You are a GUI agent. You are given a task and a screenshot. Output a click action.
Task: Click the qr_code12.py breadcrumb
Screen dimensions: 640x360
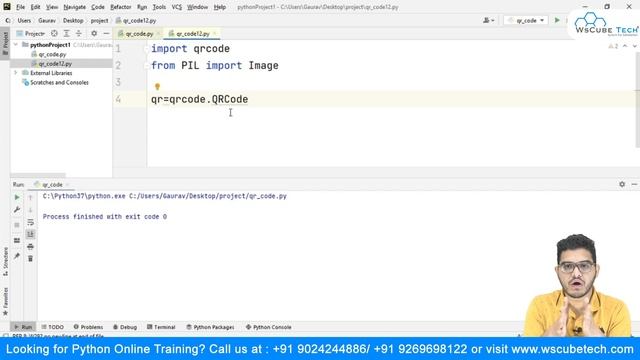pos(136,20)
